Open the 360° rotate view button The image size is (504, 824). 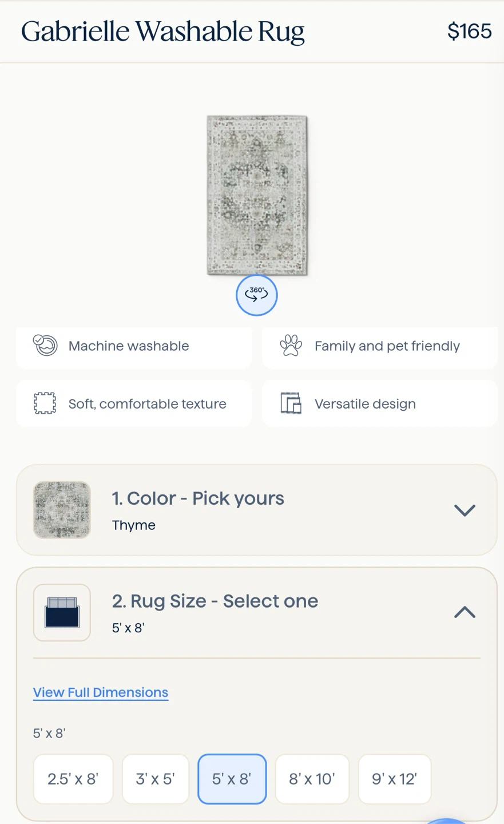(257, 295)
